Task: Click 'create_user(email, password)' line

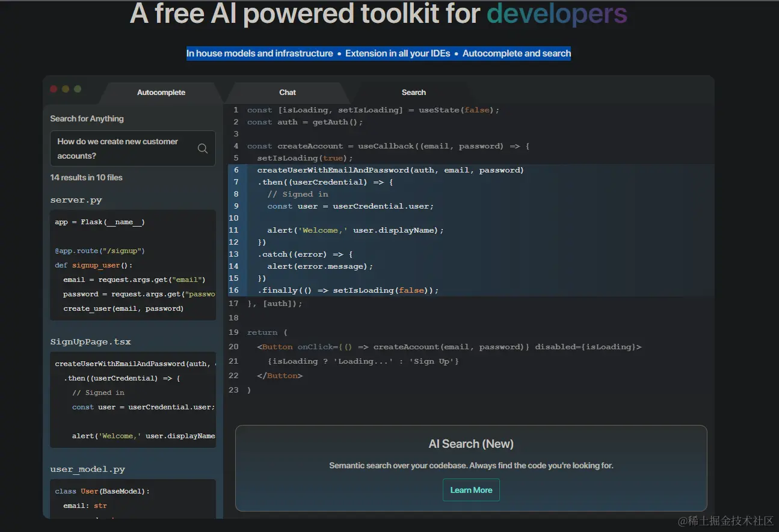Action: (x=123, y=308)
